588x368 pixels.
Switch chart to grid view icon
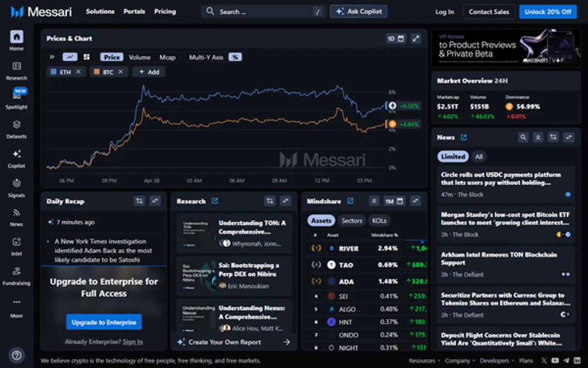[87, 57]
